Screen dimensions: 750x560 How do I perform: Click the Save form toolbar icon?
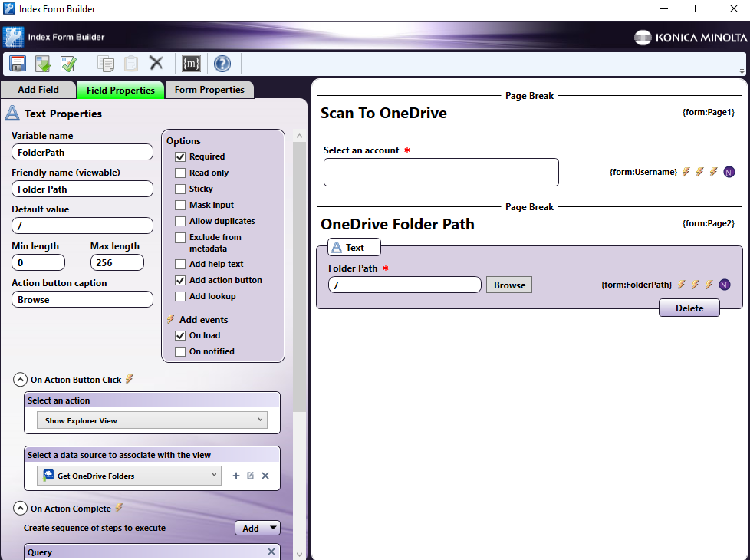tap(18, 64)
